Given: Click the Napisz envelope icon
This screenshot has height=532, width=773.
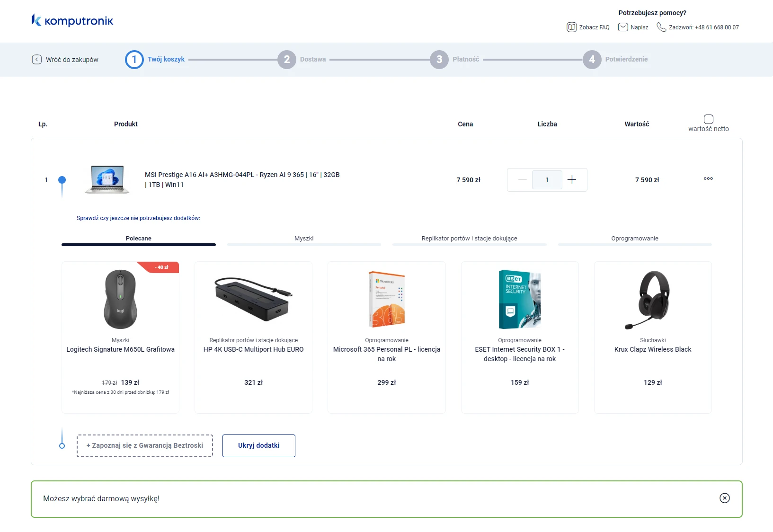Looking at the screenshot, I should (x=623, y=27).
